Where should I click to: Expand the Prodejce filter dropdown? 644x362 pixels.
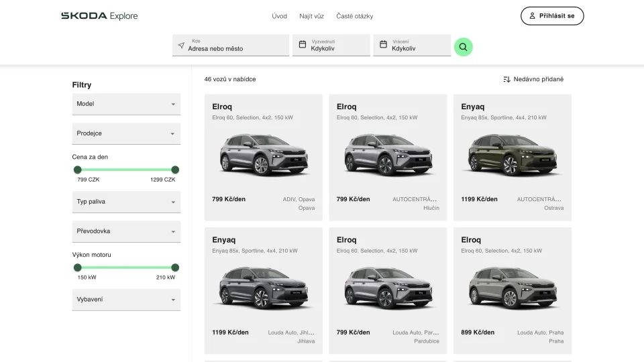point(126,133)
